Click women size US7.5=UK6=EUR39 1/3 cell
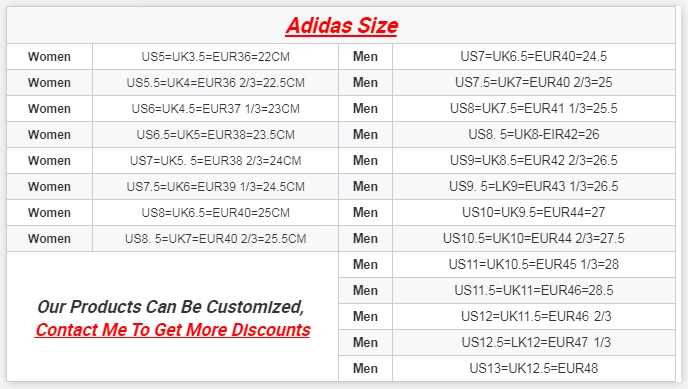Screen dimensions: 688x389 pyautogui.click(x=215, y=186)
